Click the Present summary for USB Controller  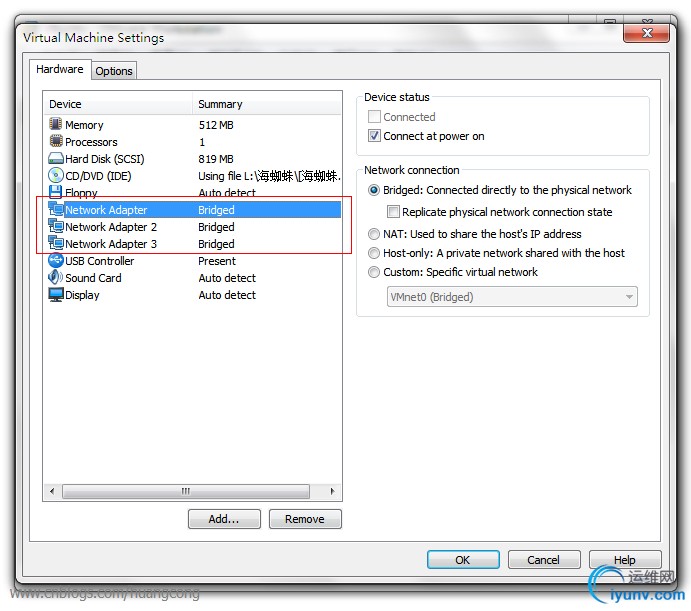pyautogui.click(x=217, y=261)
